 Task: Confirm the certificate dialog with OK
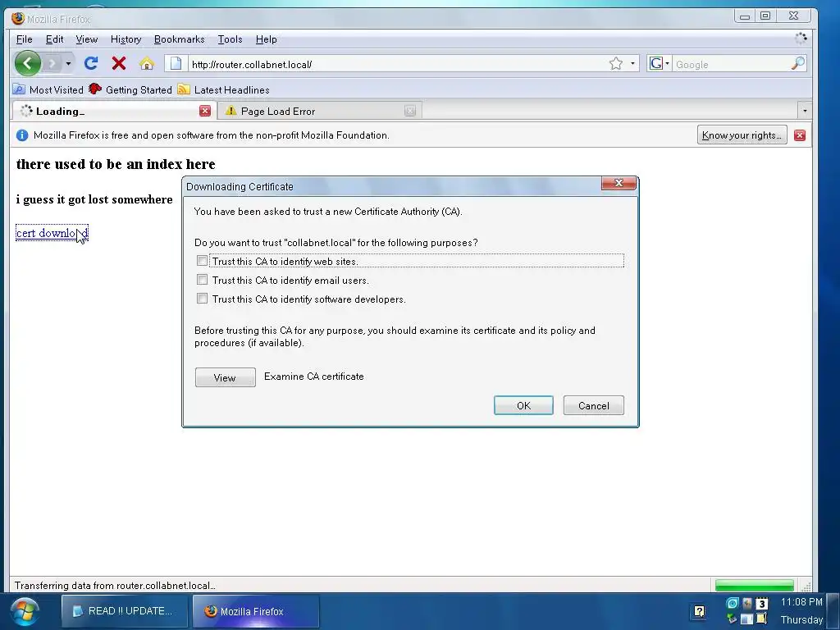pyautogui.click(x=523, y=405)
